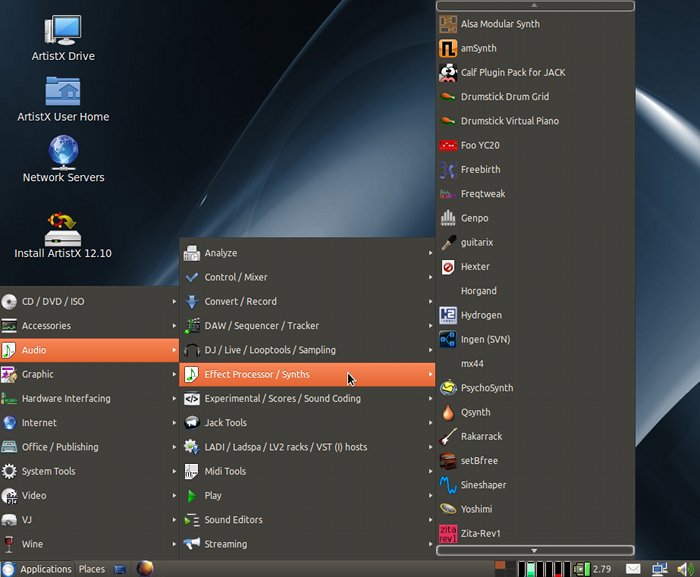Image resolution: width=700 pixels, height=577 pixels.
Task: Open the mail indicator in the panel
Action: 633,569
